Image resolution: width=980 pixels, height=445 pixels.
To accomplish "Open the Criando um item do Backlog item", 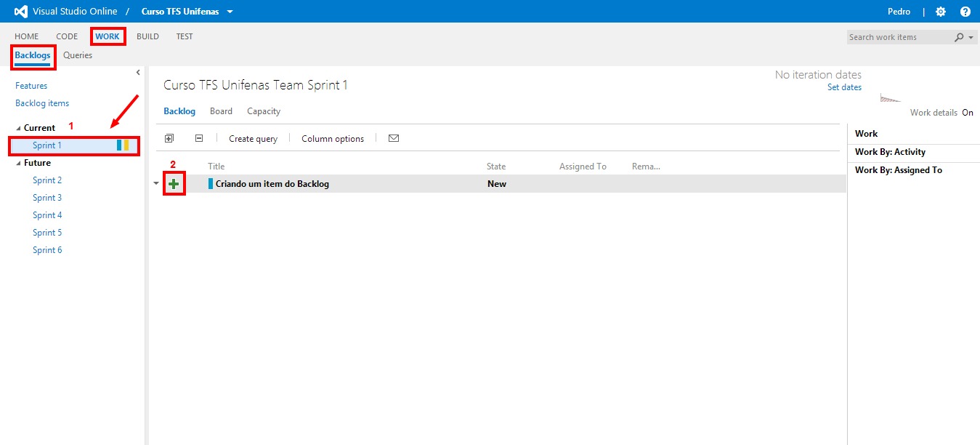I will 272,184.
